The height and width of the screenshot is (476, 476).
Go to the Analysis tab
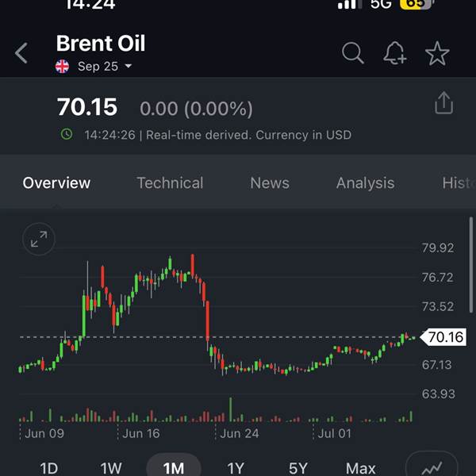(365, 183)
